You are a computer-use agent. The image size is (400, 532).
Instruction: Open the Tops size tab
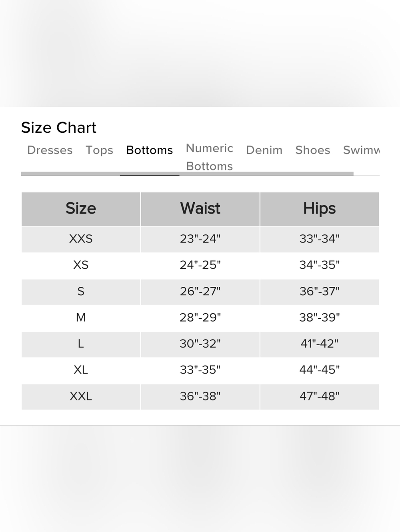click(99, 150)
